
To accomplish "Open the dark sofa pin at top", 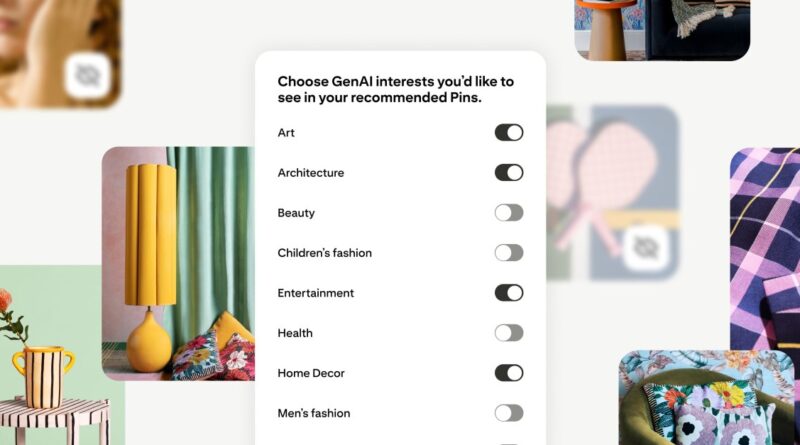I will [x=662, y=30].
